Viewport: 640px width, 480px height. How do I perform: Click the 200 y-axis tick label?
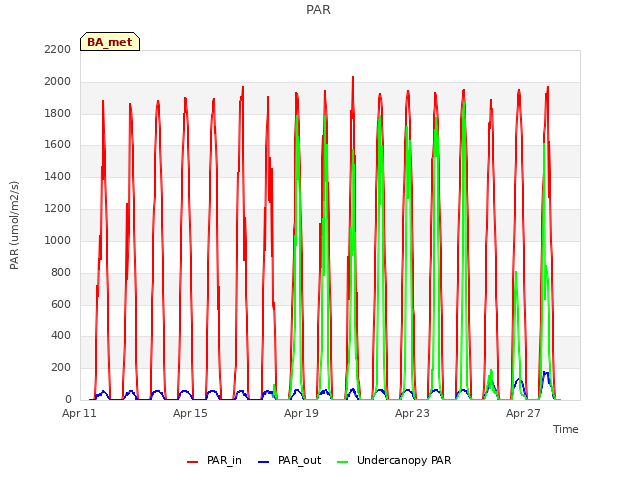click(61, 368)
